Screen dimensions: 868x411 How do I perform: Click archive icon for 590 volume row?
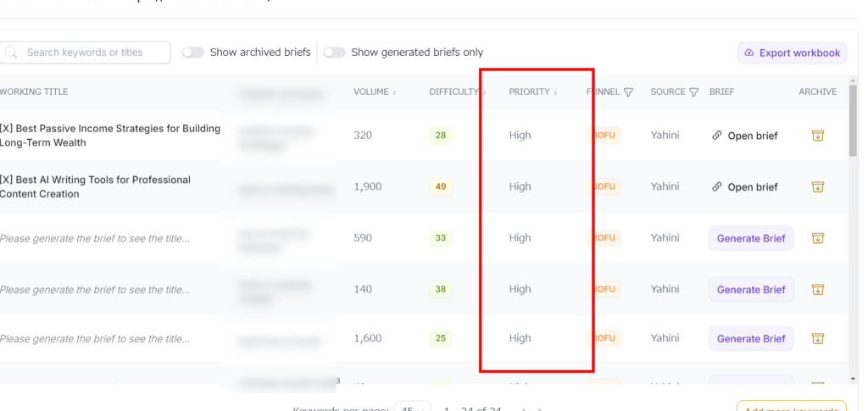pos(818,238)
